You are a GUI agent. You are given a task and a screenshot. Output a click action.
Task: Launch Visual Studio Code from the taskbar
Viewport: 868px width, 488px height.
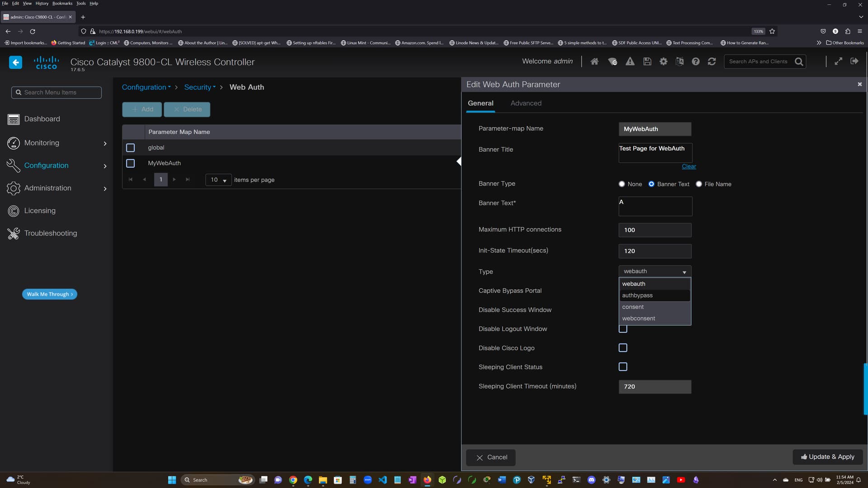(382, 480)
